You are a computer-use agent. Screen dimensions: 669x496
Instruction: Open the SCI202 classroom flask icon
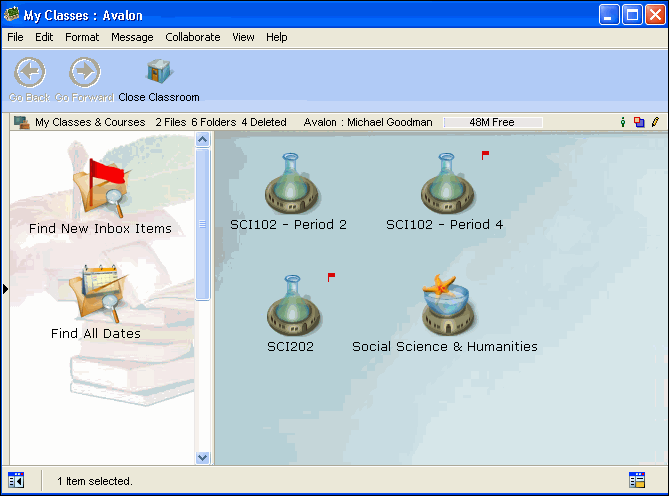(291, 306)
